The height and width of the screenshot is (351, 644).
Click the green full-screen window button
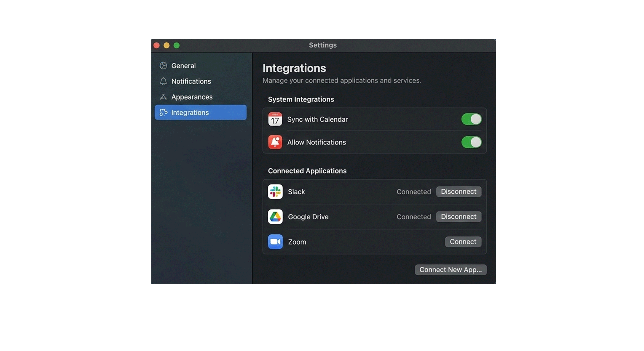[x=177, y=45]
